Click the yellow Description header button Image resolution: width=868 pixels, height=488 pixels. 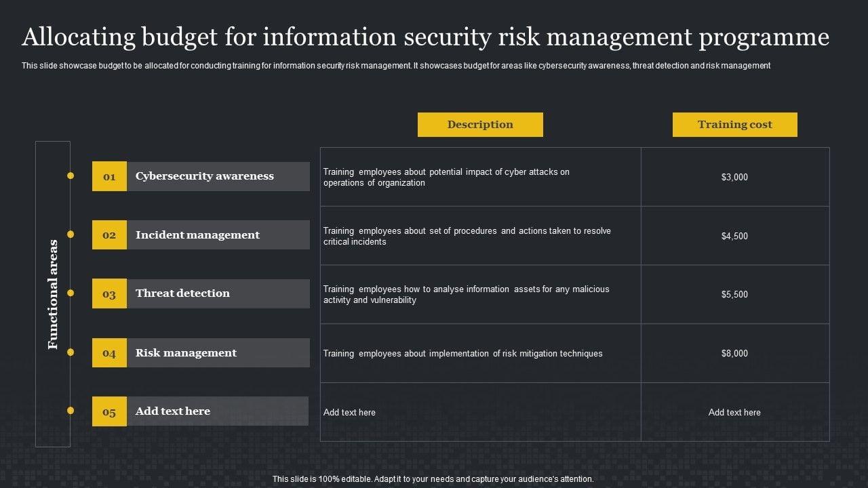480,125
